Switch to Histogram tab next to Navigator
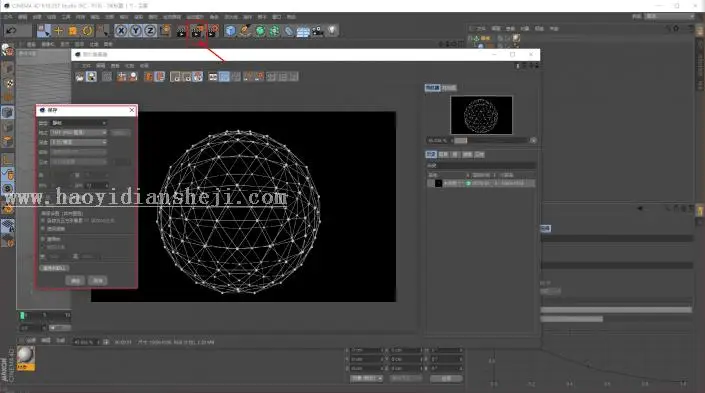 pos(448,88)
